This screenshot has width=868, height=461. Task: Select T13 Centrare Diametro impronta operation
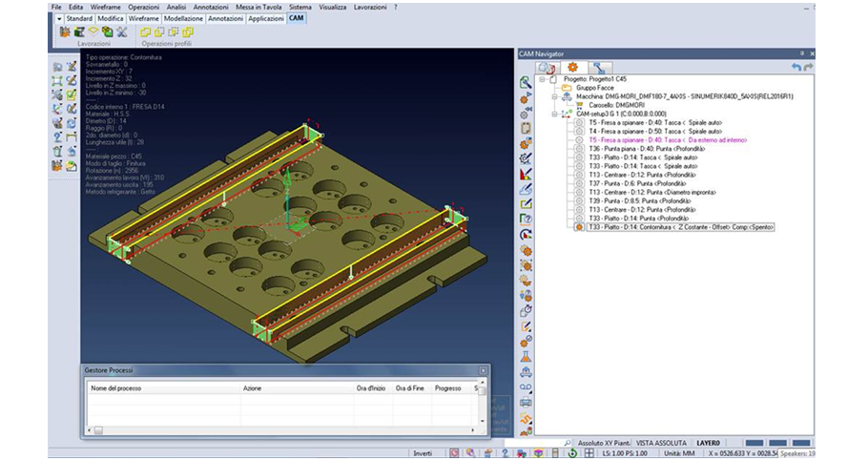pos(652,192)
